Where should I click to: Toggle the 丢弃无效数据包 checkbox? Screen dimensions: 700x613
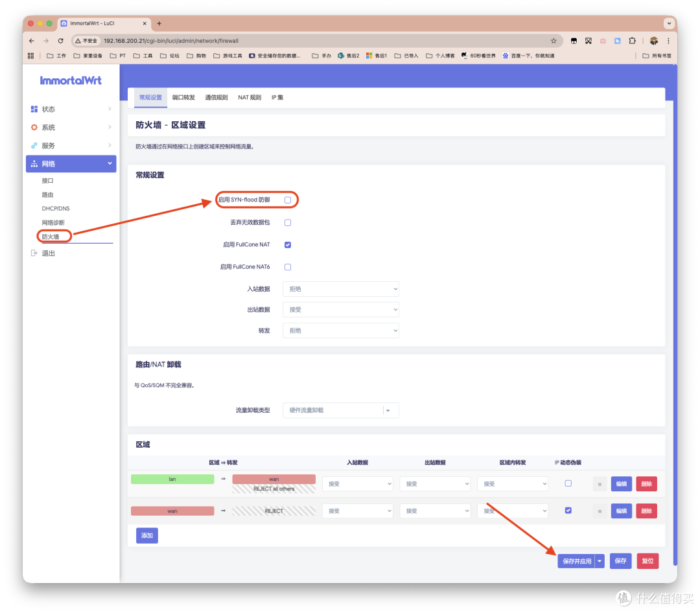pos(288,222)
